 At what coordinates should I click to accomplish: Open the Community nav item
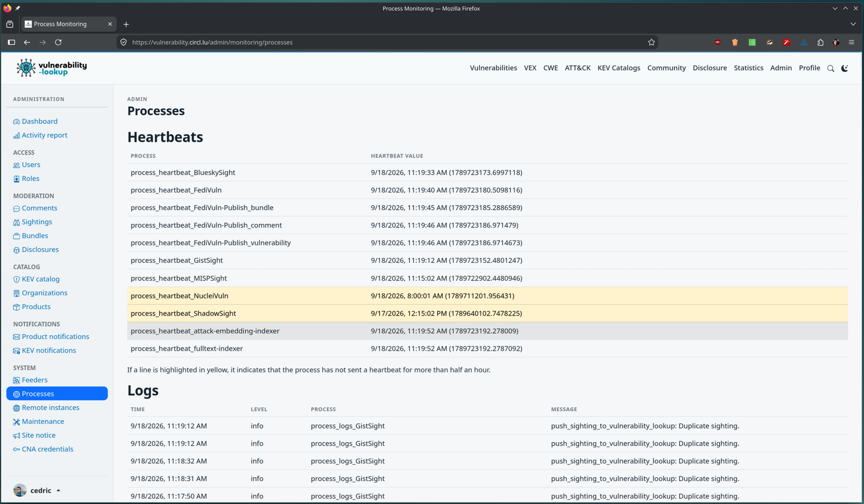coord(666,68)
